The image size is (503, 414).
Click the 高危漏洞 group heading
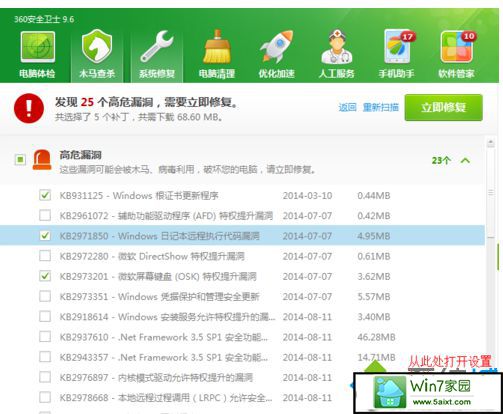80,155
